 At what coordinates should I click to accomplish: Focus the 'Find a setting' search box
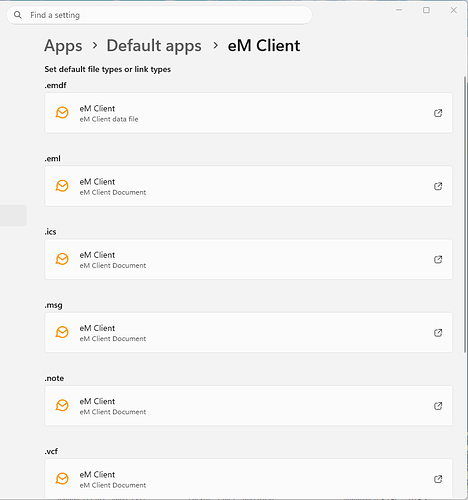coord(159,15)
